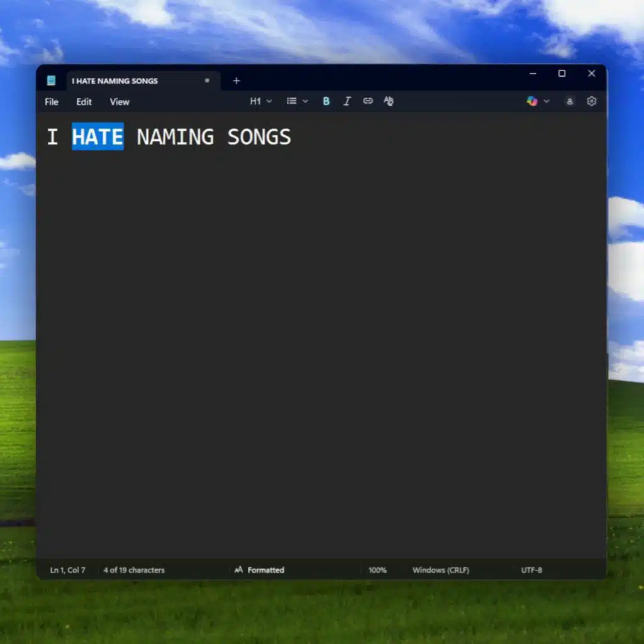Image resolution: width=644 pixels, height=644 pixels.
Task: Apply bullet list formatting icon
Action: (292, 101)
